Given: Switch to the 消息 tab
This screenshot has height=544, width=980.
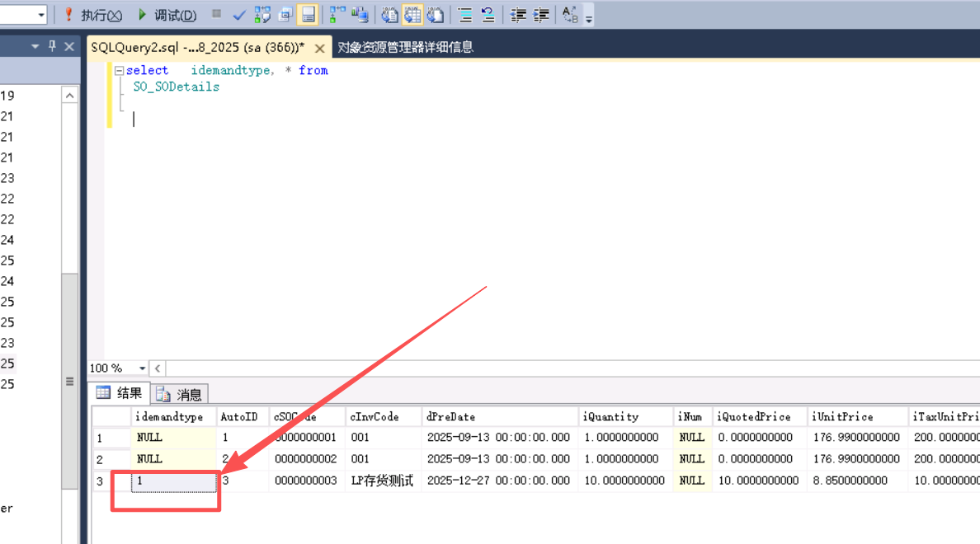Looking at the screenshot, I should (x=181, y=395).
